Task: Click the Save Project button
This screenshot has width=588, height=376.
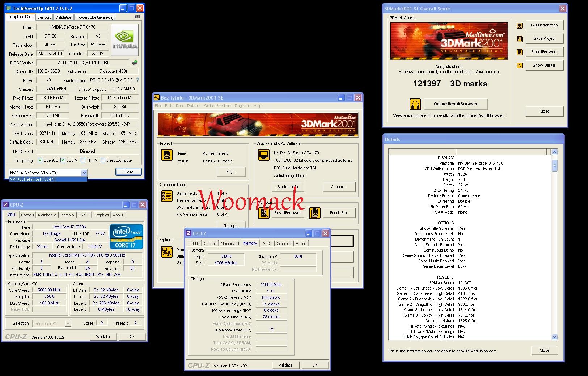Action: (x=544, y=38)
